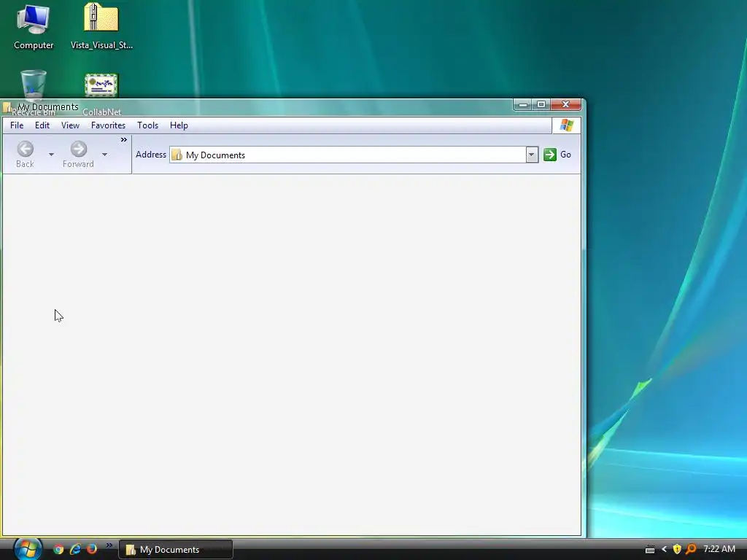The width and height of the screenshot is (747, 560).
Task: Click the Forward arrow icon
Action: click(79, 149)
